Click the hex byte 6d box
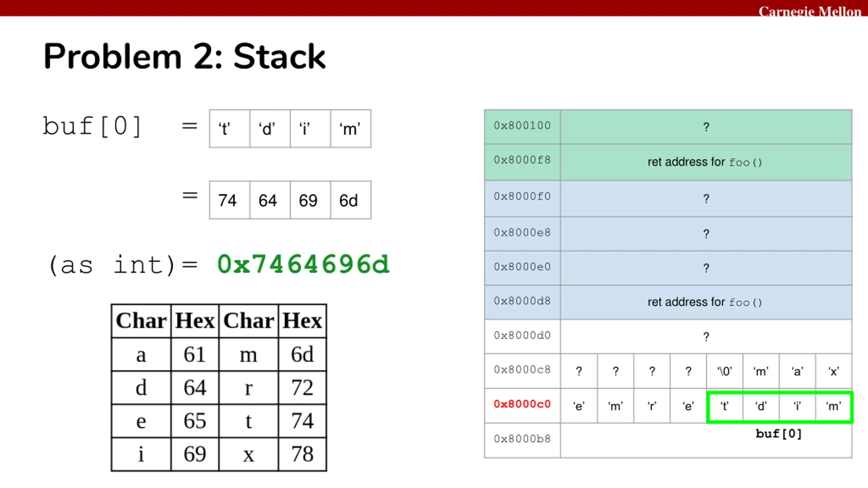868x488 pixels. tap(351, 200)
